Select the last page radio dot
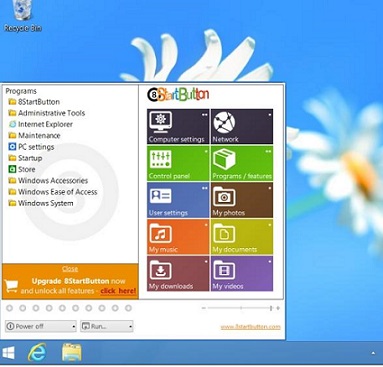The width and height of the screenshot is (383, 367). click(128, 308)
